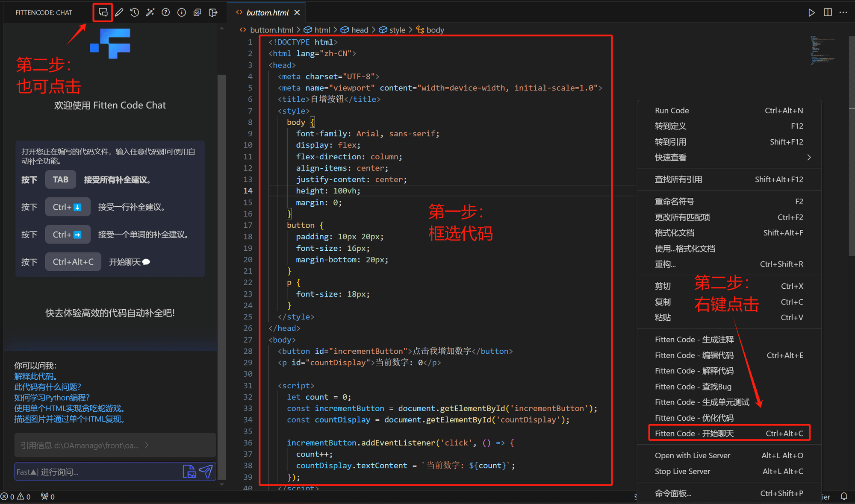Click the broadcast ports status icon
This screenshot has width=855, height=504.
click(47, 497)
